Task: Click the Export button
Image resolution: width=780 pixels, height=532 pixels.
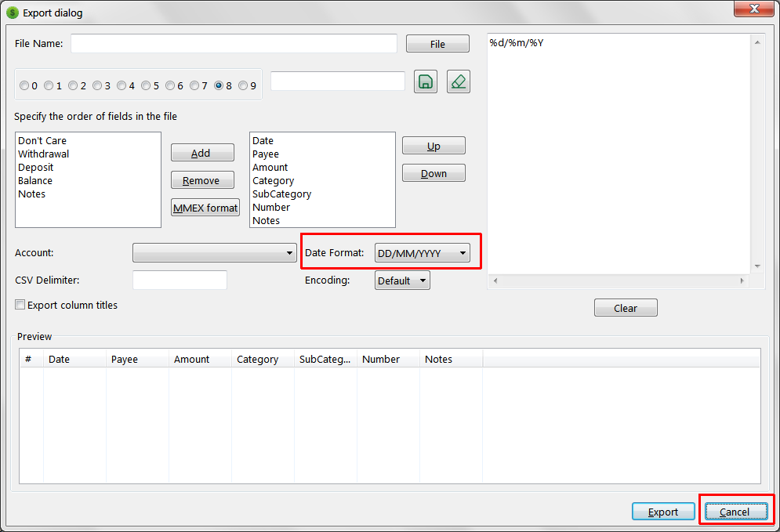Action: pyautogui.click(x=664, y=512)
